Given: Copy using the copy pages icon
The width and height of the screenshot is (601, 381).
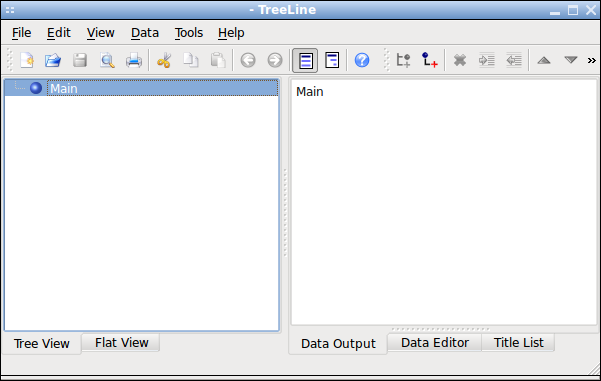Looking at the screenshot, I should pyautogui.click(x=190, y=60).
